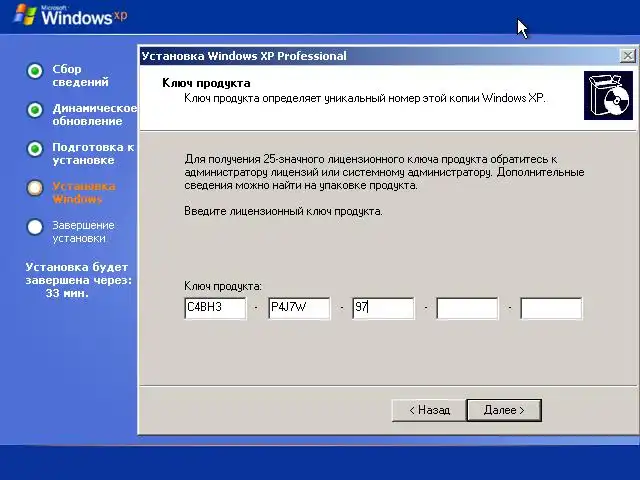Click the orange Установка Windows step label
This screenshot has width=640, height=480.
pyautogui.click(x=84, y=193)
